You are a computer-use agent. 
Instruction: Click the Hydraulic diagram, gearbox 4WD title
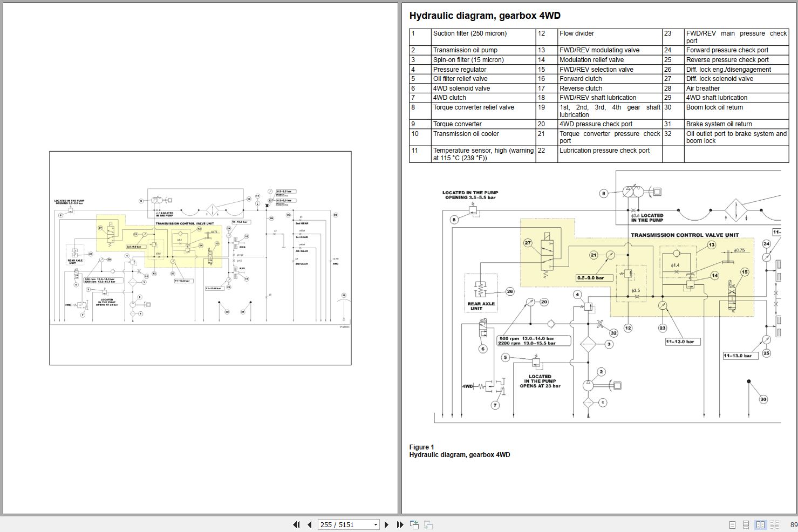tap(485, 16)
